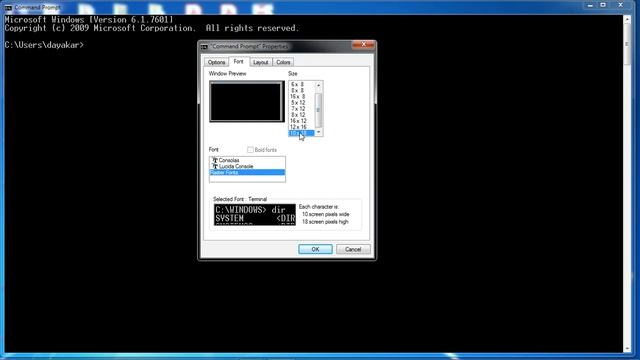Click the TrueType icon next to Lucida Console
This screenshot has width=640, height=360.
215,167
